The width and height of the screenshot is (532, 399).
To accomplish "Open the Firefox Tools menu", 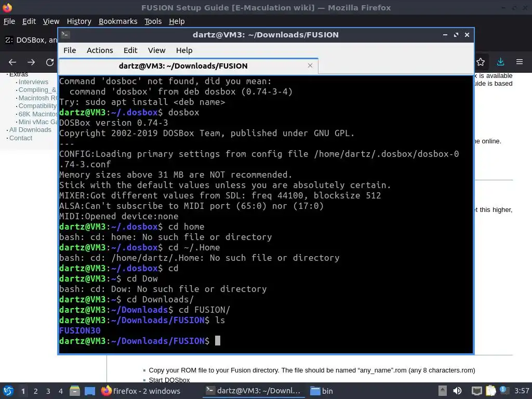I will pyautogui.click(x=153, y=21).
